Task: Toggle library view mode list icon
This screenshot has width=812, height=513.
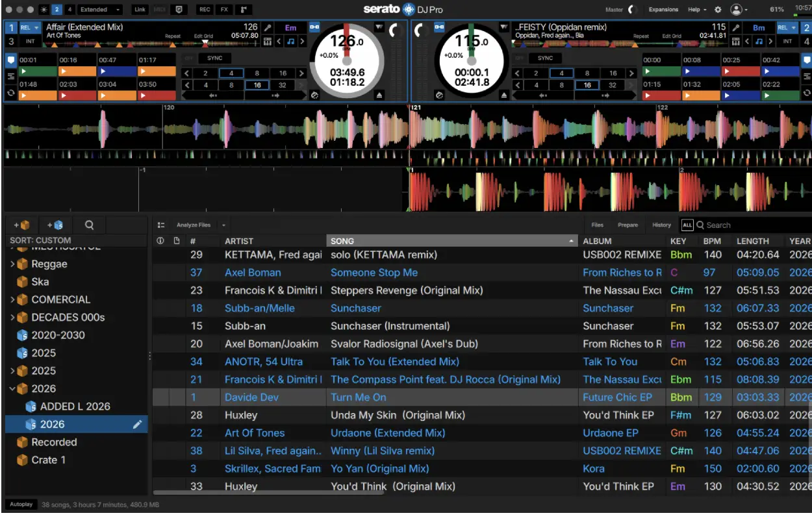Action: (161, 225)
